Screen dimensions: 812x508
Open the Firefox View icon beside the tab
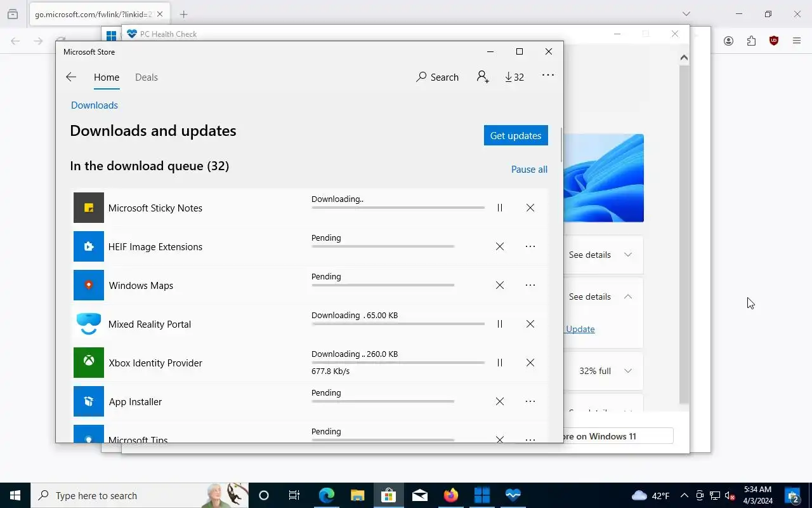[13, 14]
